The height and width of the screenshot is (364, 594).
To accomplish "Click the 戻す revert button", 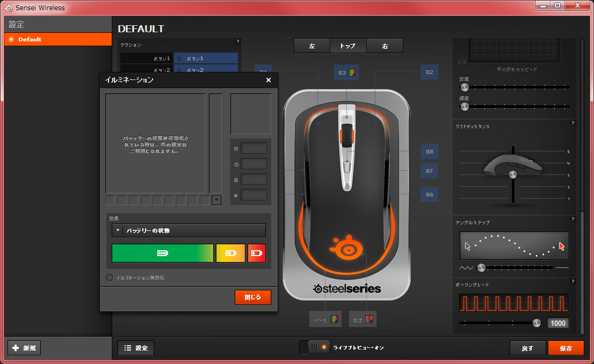I will [x=528, y=348].
